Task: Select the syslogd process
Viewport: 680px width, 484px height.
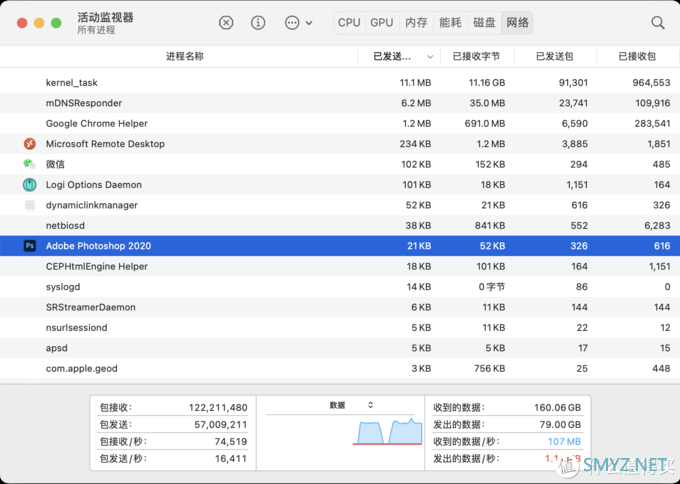Action: 63,287
